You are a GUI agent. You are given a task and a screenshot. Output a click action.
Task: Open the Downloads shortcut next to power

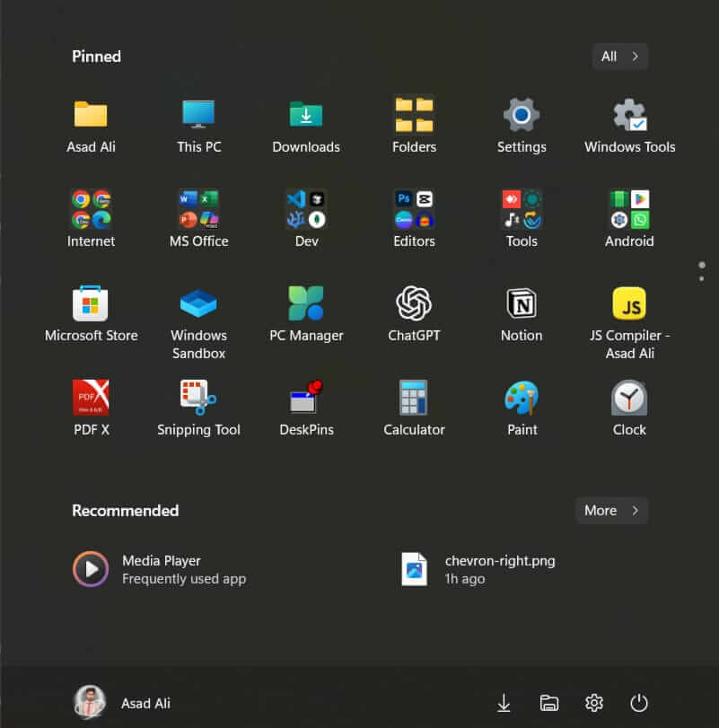pyautogui.click(x=504, y=703)
